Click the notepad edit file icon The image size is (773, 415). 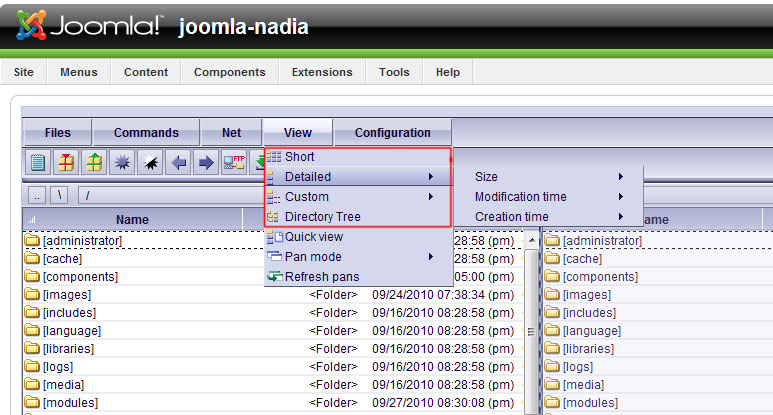pyautogui.click(x=38, y=162)
